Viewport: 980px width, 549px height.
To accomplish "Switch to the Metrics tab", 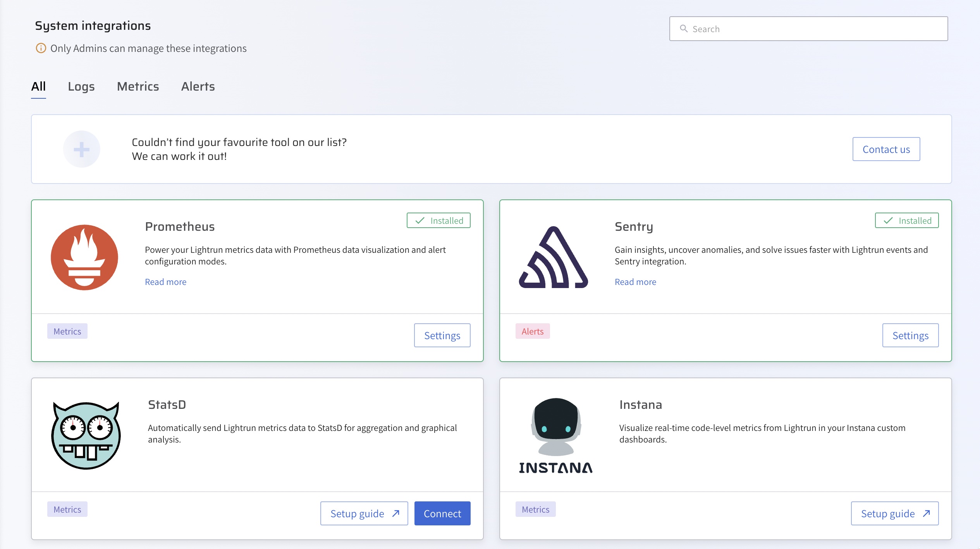I will [x=138, y=86].
